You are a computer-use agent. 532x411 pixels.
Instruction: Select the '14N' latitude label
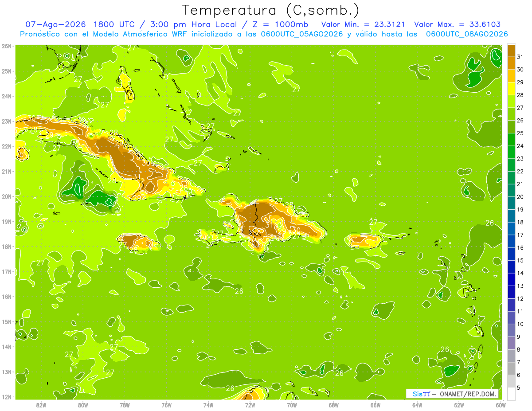(7, 347)
